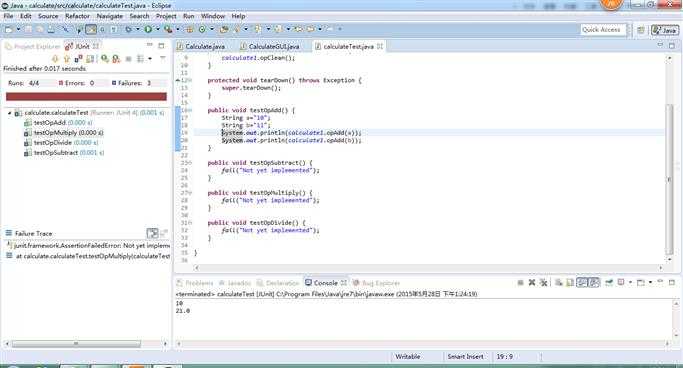This screenshot has width=683, height=368.
Task: Select the at calculate.calculateTest.testOpMultiply trace line
Action: (x=88, y=256)
